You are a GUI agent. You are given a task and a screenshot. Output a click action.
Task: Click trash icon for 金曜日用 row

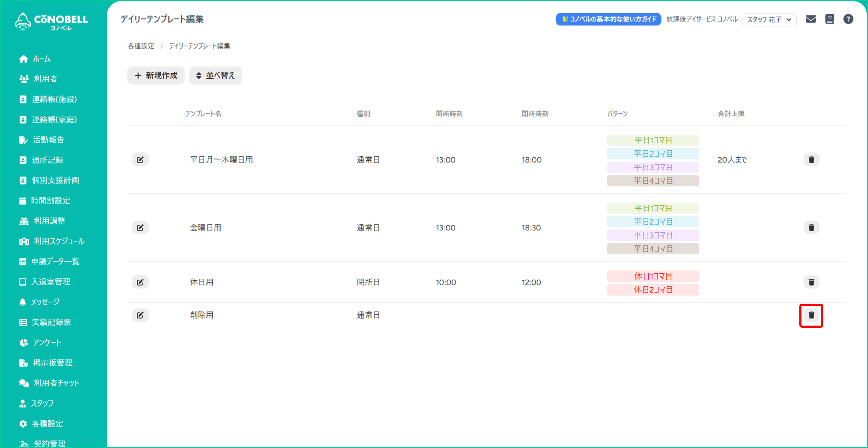tap(811, 228)
